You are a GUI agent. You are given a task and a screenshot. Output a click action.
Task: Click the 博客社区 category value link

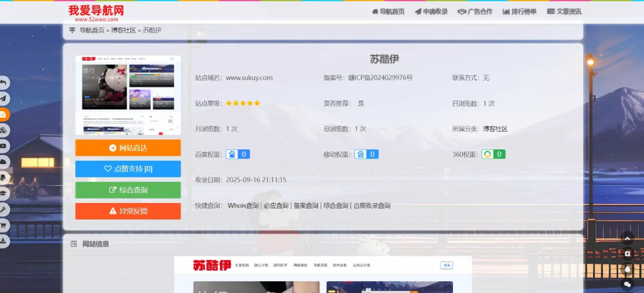tap(495, 128)
